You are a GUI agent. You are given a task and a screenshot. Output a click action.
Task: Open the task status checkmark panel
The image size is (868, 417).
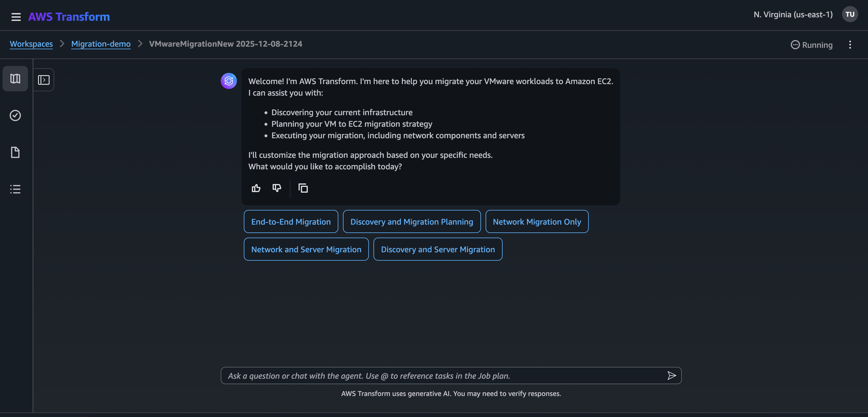(15, 115)
